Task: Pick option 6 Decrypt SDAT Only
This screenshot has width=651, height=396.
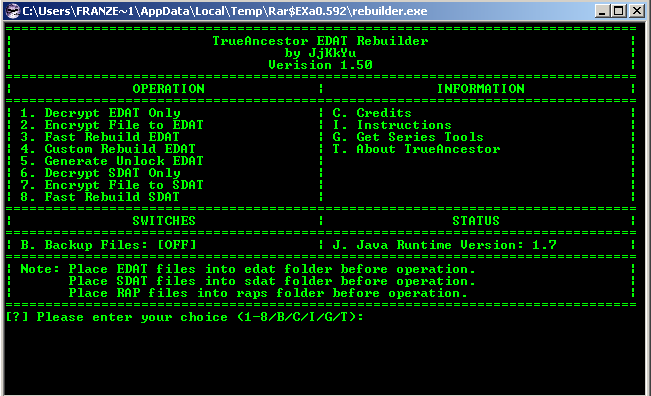Action: click(x=100, y=173)
